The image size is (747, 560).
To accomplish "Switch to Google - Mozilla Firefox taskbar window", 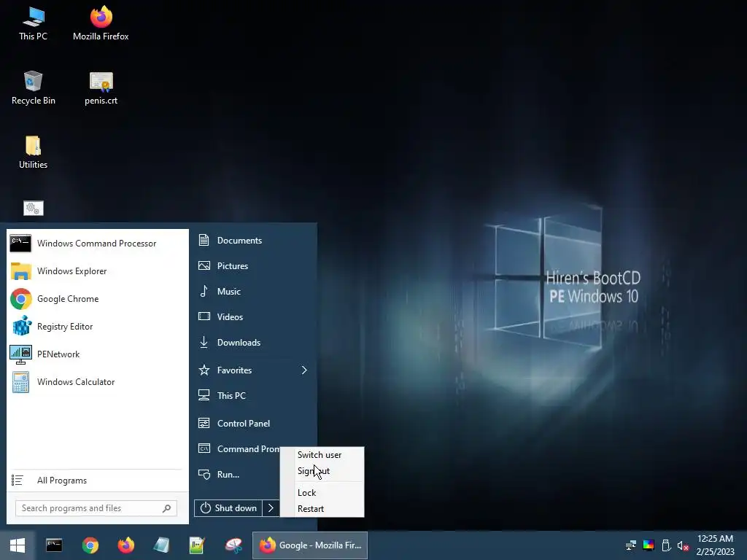I will point(309,545).
